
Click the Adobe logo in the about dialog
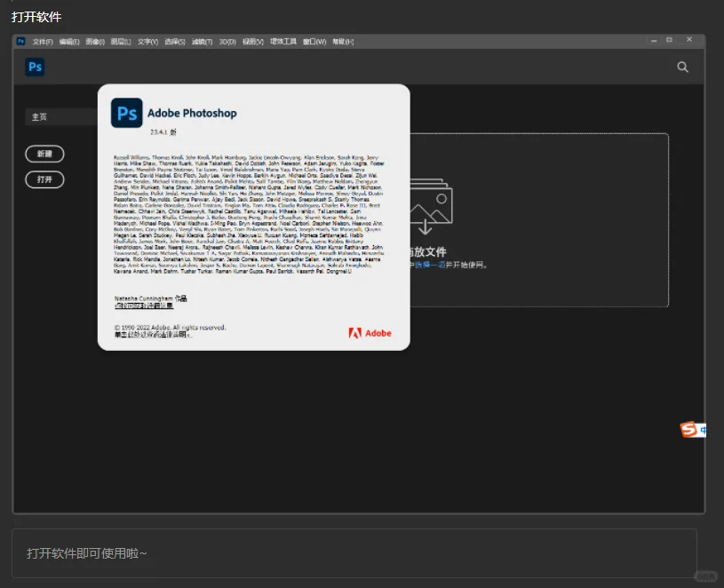[x=370, y=333]
